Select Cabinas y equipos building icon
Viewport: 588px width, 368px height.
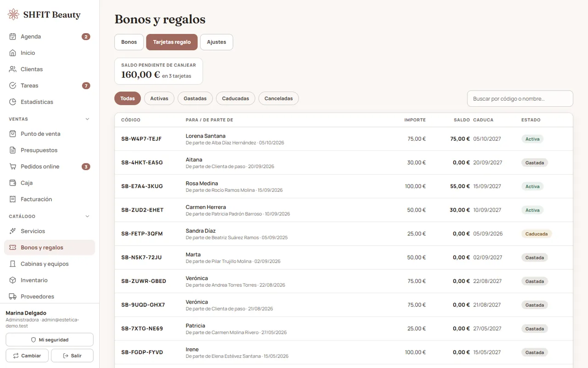coord(13,264)
